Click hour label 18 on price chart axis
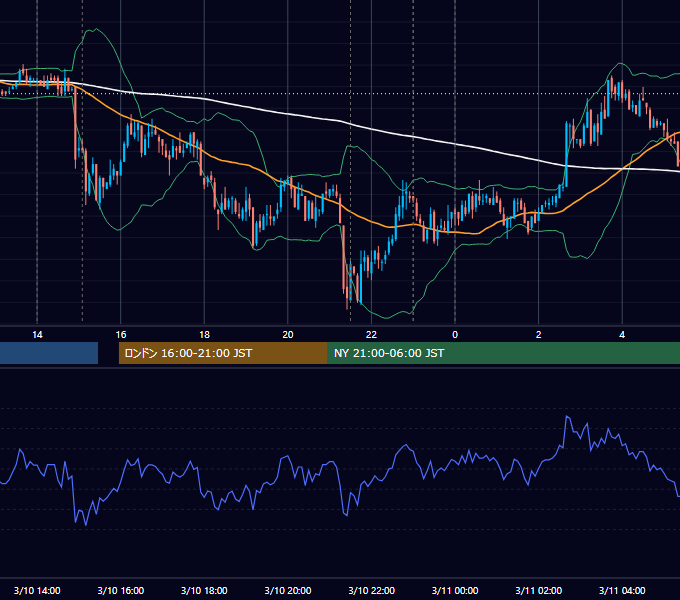Image resolution: width=680 pixels, height=600 pixels. coord(204,335)
